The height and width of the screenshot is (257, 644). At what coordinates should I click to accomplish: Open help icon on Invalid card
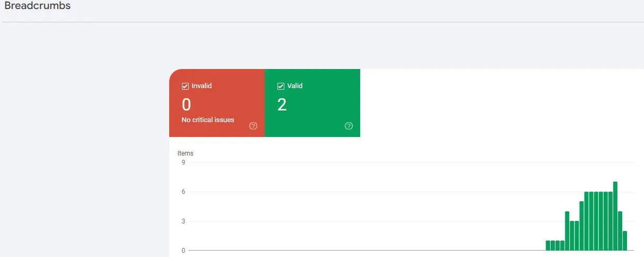pos(253,126)
